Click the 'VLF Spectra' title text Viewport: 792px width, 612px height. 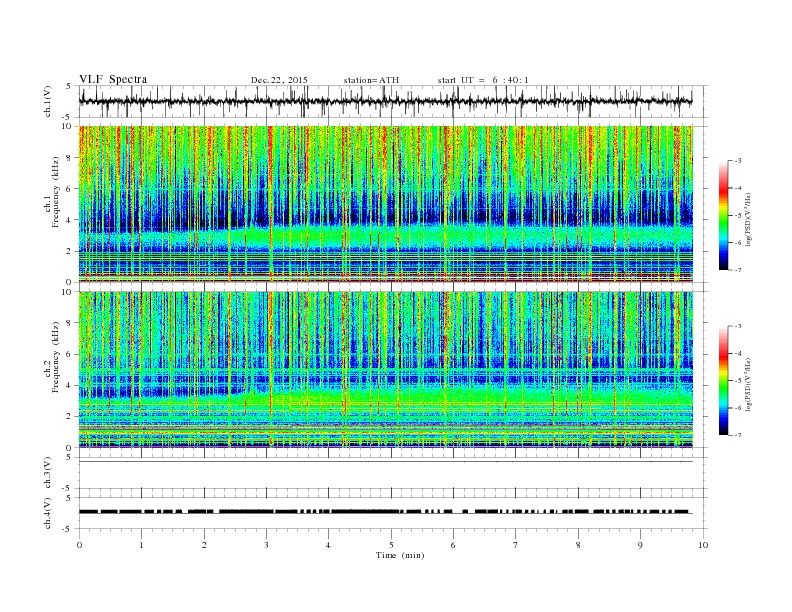tap(113, 79)
